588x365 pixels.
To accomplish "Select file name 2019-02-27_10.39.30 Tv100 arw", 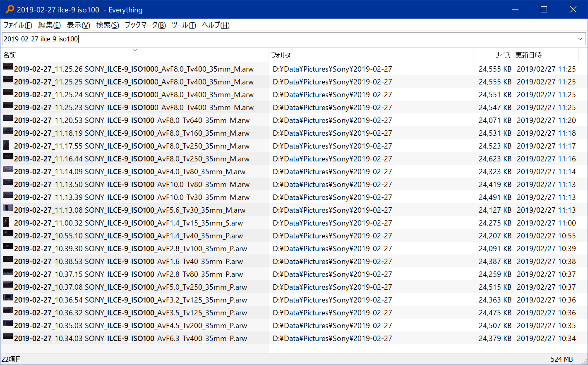I will (130, 249).
